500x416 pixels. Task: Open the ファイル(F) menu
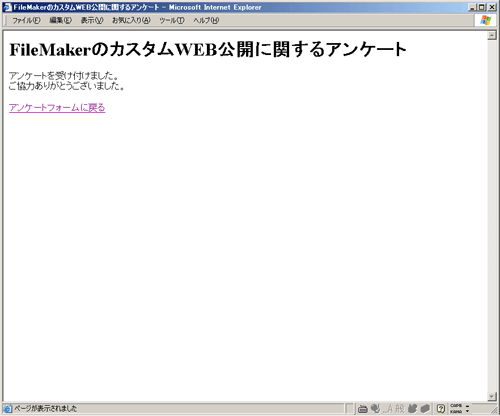coord(26,20)
